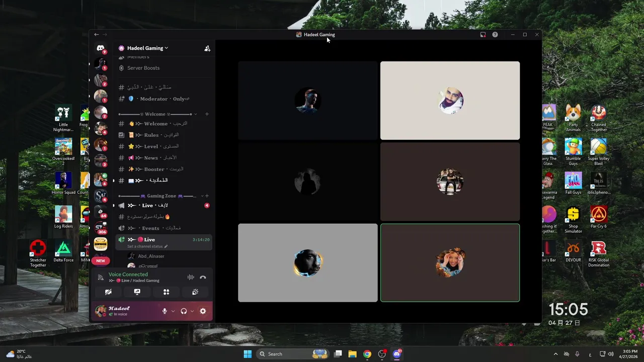The height and width of the screenshot is (362, 644).
Task: Open weather widget showing 20°C
Action: click(x=18, y=354)
